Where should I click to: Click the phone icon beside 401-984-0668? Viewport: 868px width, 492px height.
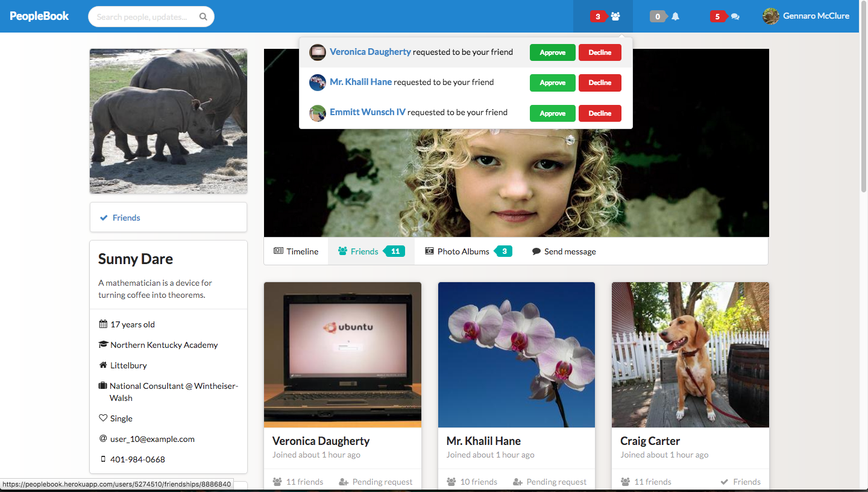pyautogui.click(x=103, y=459)
